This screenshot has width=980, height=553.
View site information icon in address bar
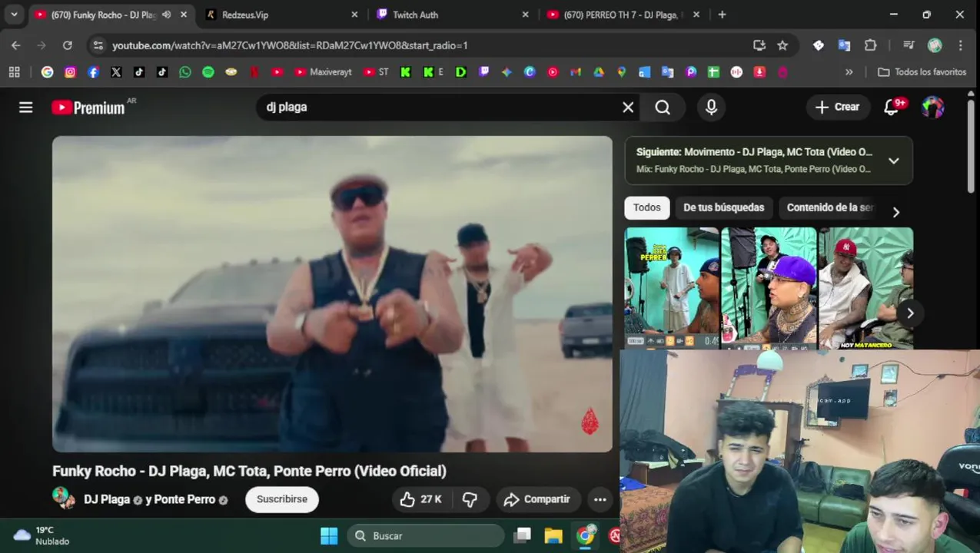click(x=98, y=45)
